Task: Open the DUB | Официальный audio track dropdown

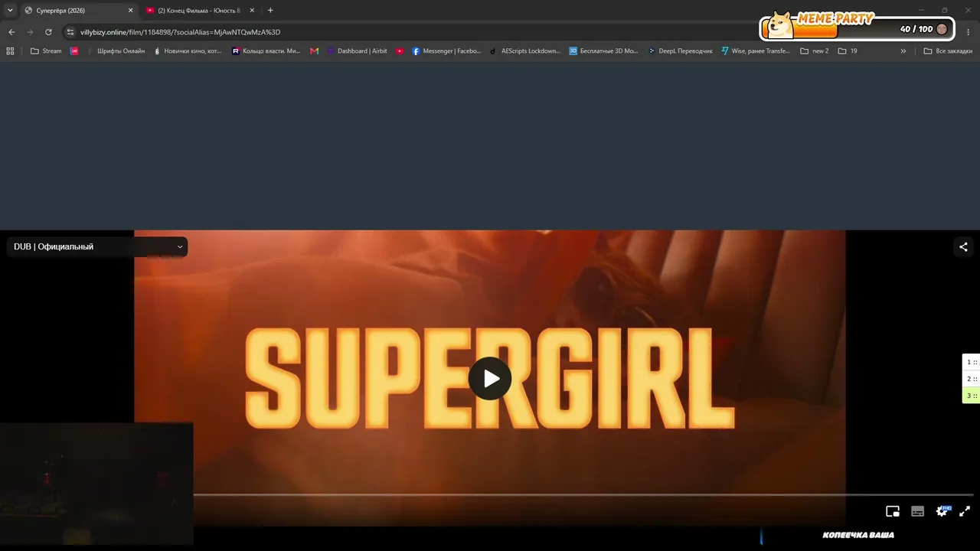Action: 97,246
